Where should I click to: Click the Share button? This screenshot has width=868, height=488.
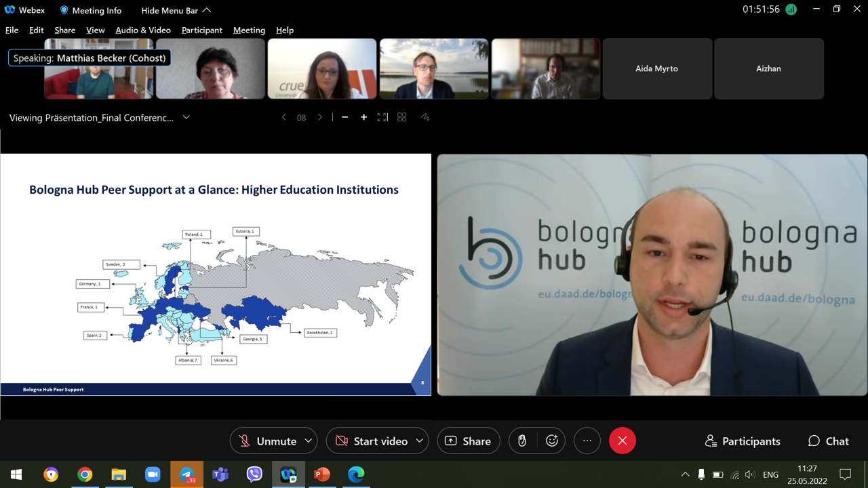468,441
